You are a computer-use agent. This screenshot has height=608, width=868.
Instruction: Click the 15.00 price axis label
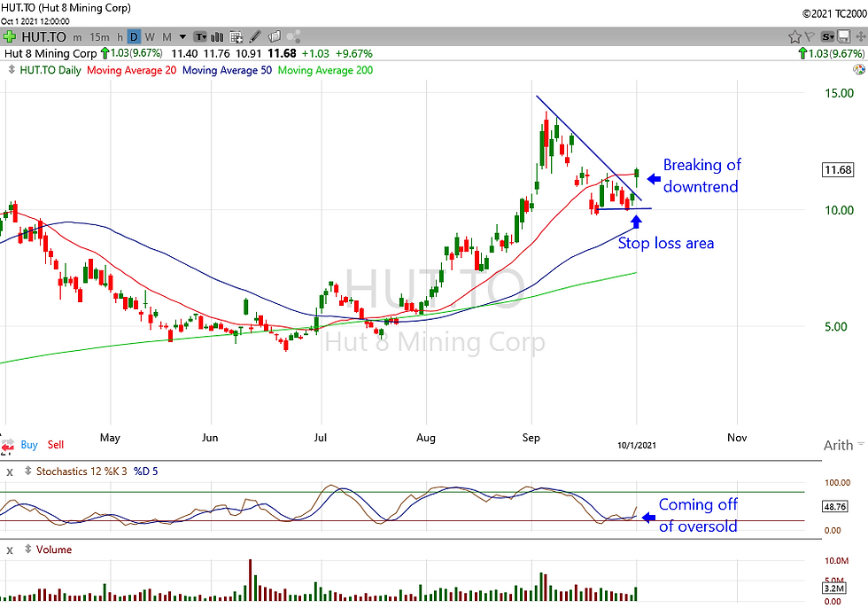[839, 93]
